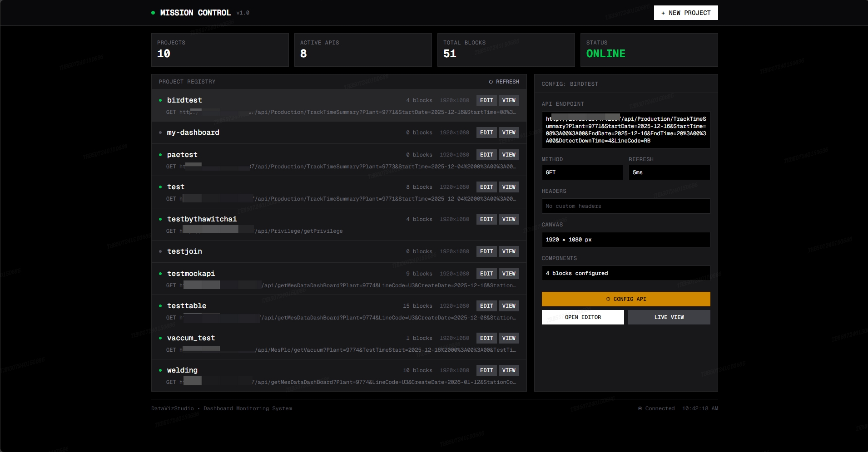
Task: View the testmockapi project
Action: click(x=509, y=274)
